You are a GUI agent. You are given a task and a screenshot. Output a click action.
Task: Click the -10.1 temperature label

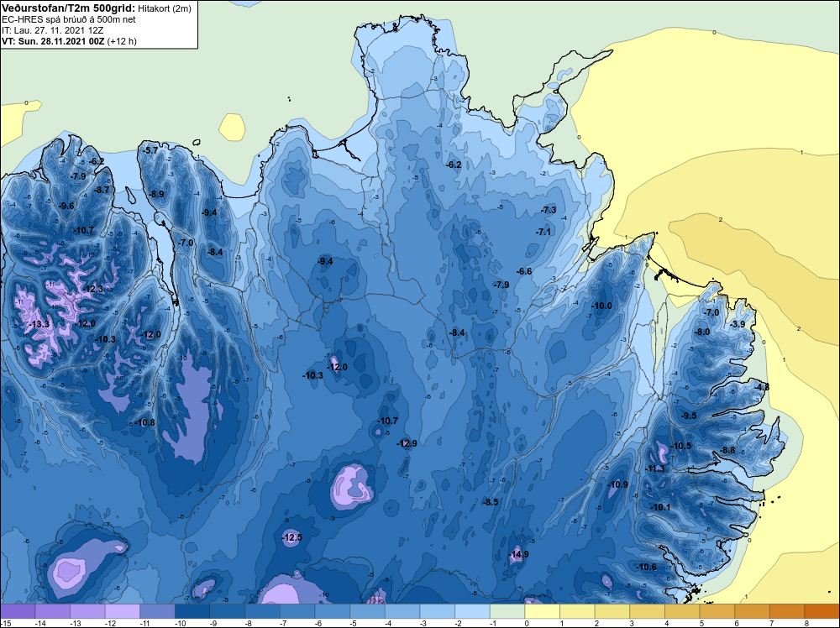(x=660, y=507)
